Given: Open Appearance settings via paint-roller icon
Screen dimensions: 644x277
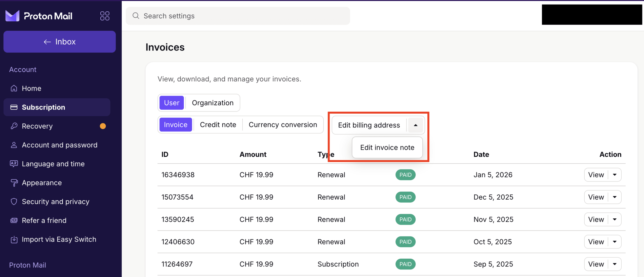Looking at the screenshot, I should 14,182.
